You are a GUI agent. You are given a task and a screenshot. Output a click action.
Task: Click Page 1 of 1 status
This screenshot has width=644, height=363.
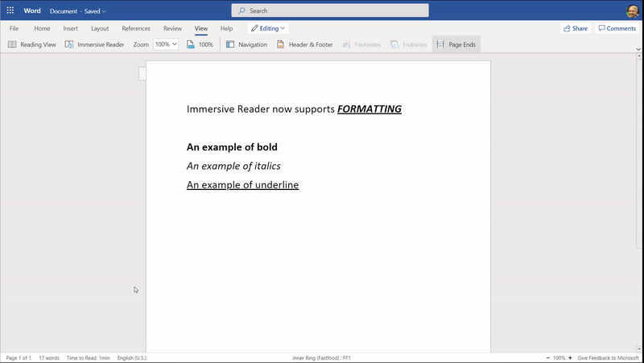[19, 357]
